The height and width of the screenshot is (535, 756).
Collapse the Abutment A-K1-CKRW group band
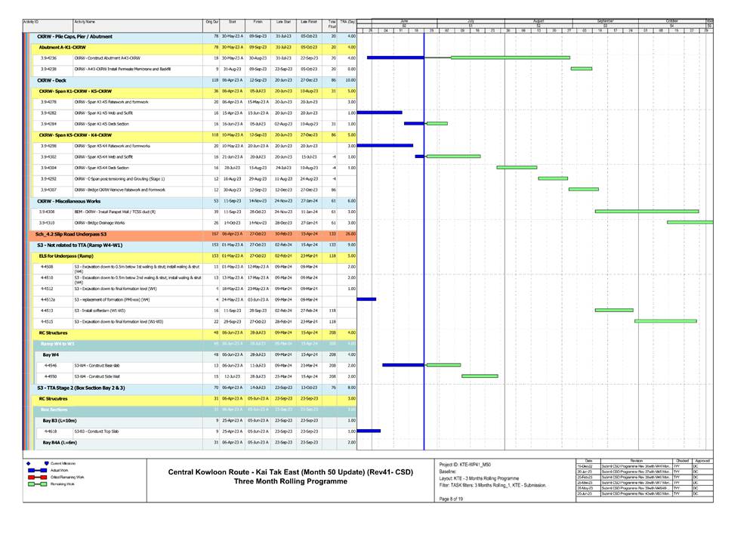pos(62,47)
